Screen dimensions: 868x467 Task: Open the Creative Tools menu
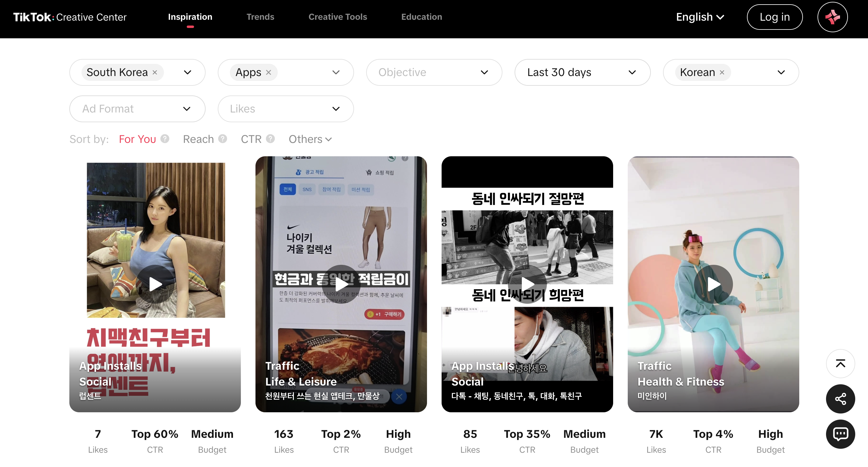(x=337, y=17)
